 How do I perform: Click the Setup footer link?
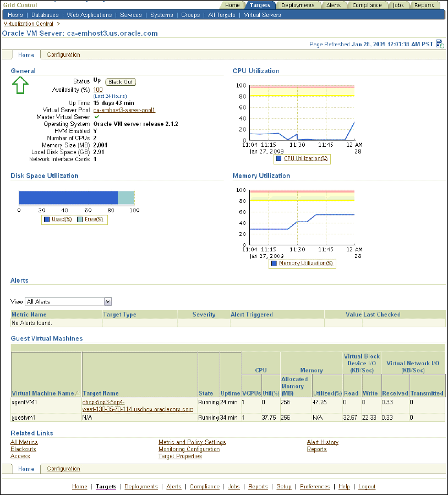(283, 487)
